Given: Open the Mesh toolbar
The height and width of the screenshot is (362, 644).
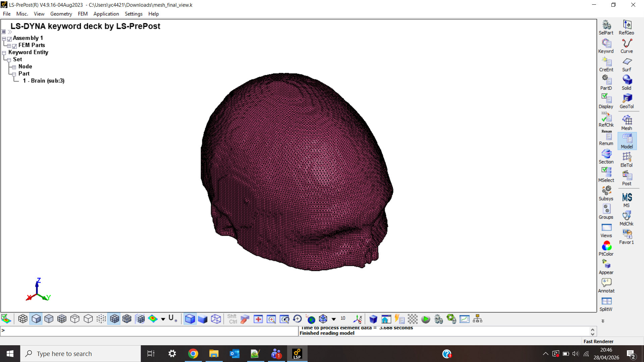Looking at the screenshot, I should [627, 123].
